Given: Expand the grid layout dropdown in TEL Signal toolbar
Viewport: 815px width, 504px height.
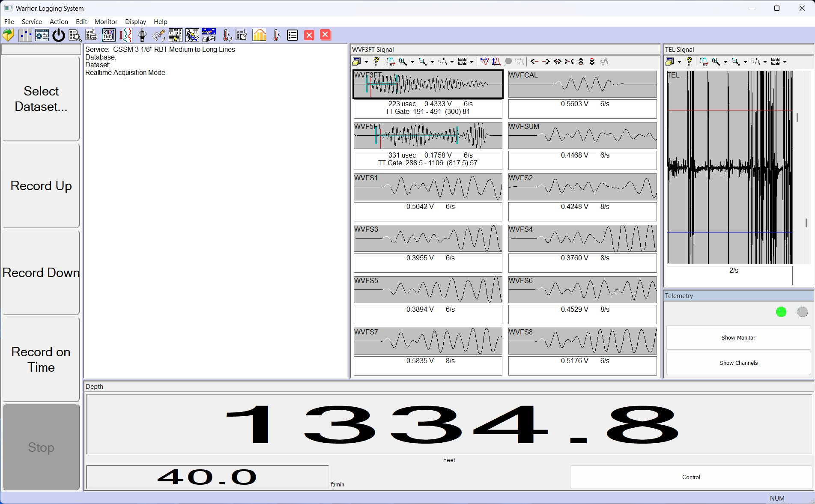Looking at the screenshot, I should (x=785, y=62).
